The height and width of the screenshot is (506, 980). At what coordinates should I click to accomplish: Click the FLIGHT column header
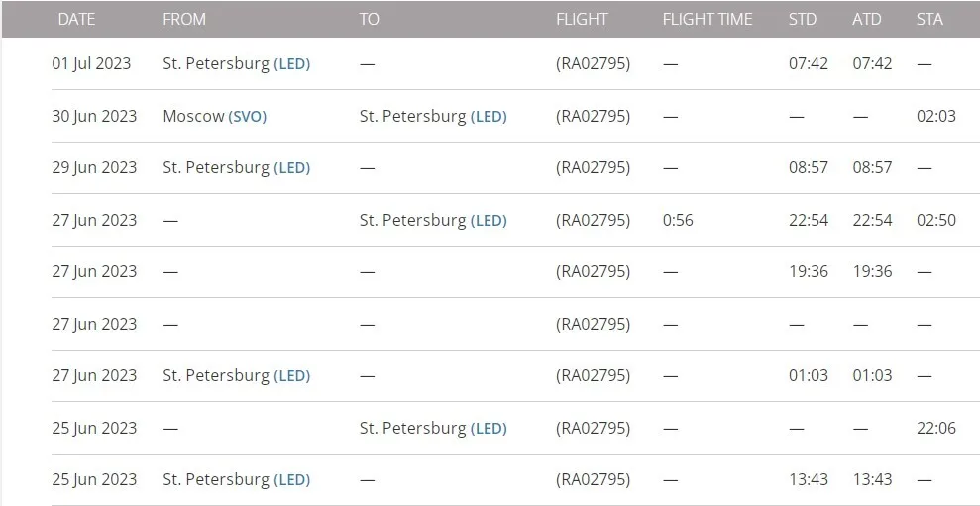pos(582,19)
